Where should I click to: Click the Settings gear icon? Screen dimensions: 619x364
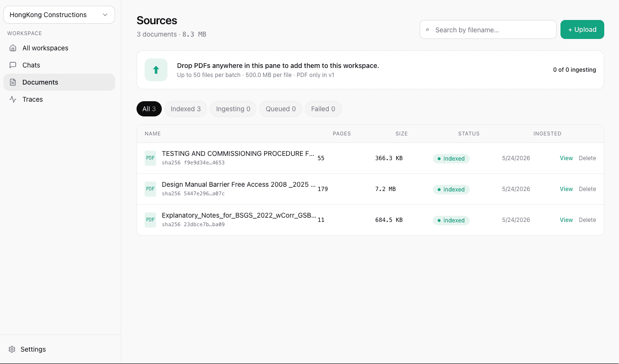click(12, 349)
